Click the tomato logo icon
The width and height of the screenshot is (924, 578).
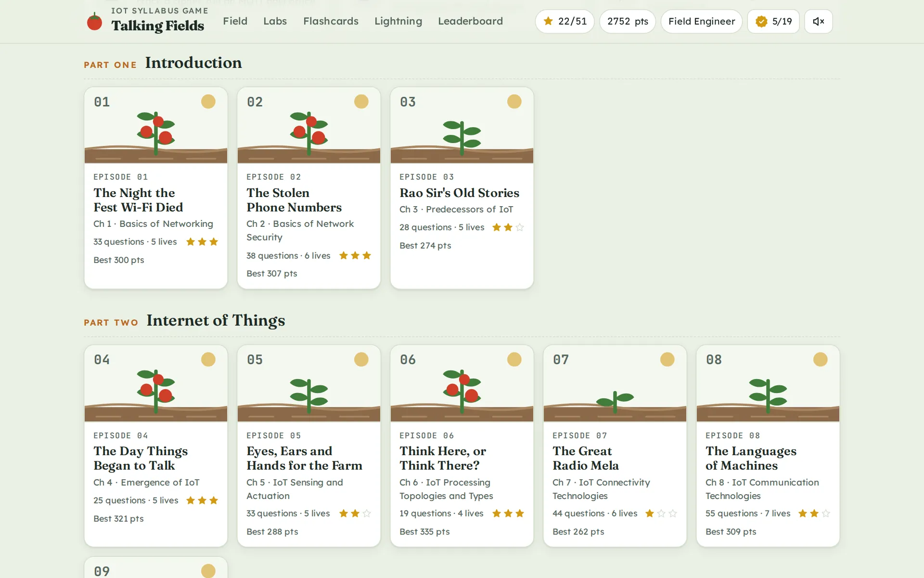[x=94, y=22]
